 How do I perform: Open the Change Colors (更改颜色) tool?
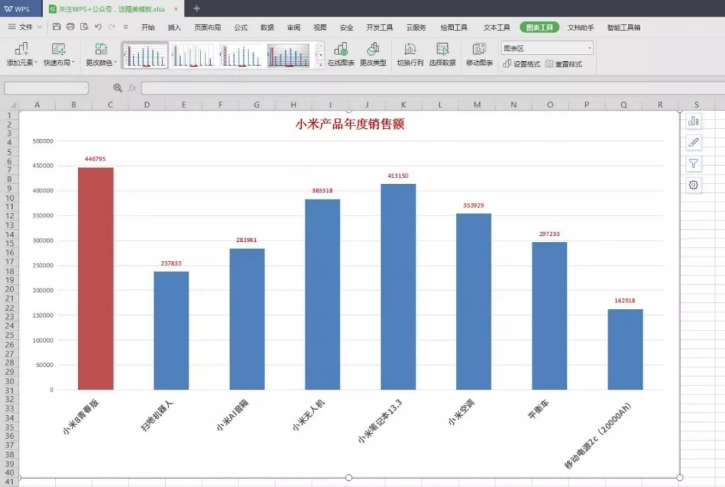101,55
